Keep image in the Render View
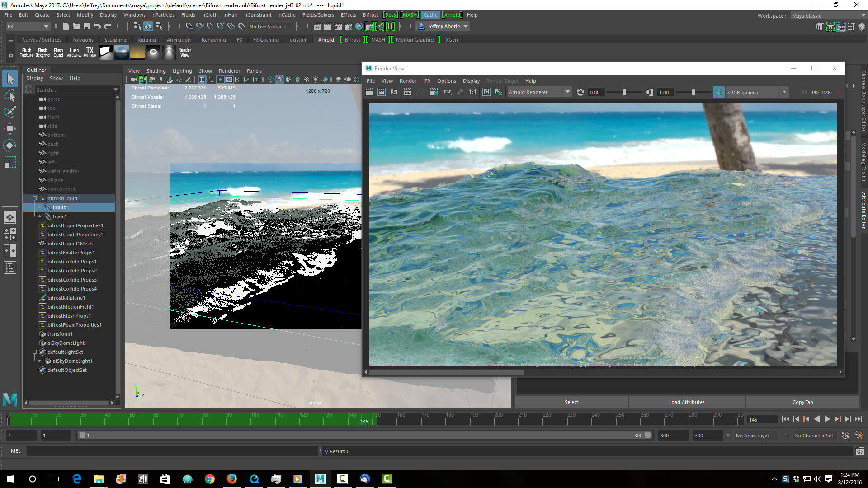This screenshot has height=488, width=868. coord(486,92)
